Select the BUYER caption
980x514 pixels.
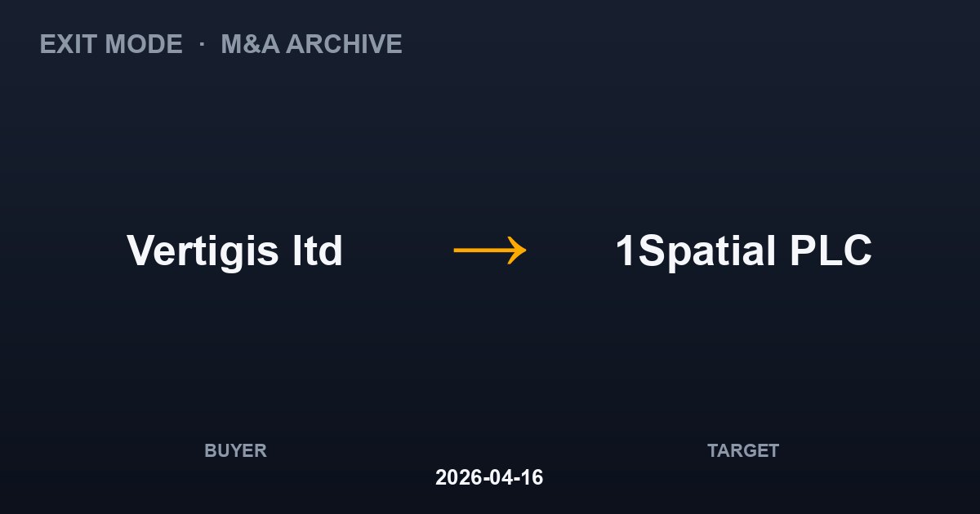[x=235, y=450]
